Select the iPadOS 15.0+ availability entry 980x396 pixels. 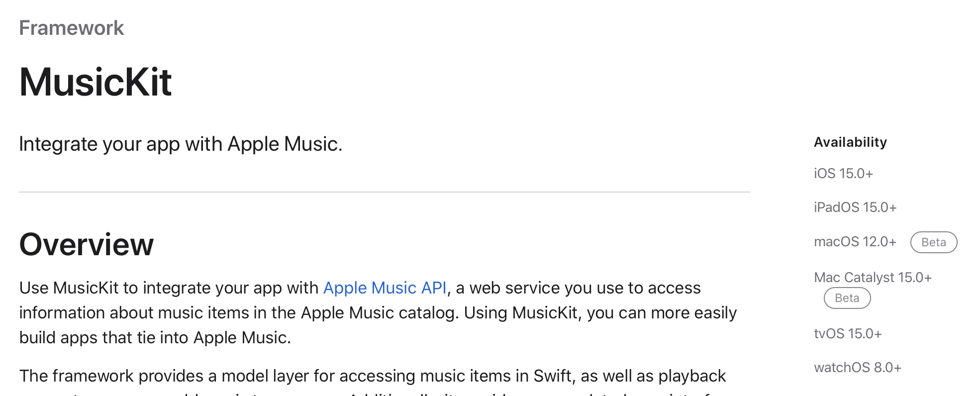(x=855, y=207)
